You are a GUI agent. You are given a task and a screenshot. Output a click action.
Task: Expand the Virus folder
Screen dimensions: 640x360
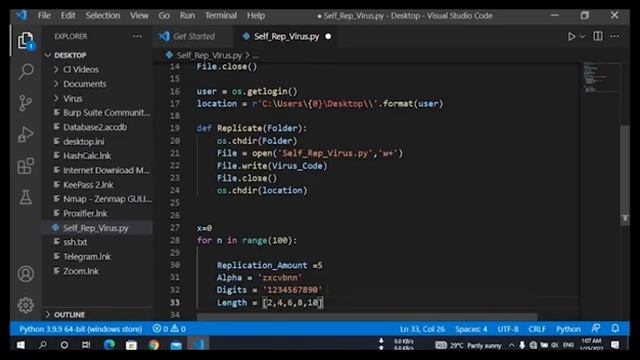(x=73, y=98)
